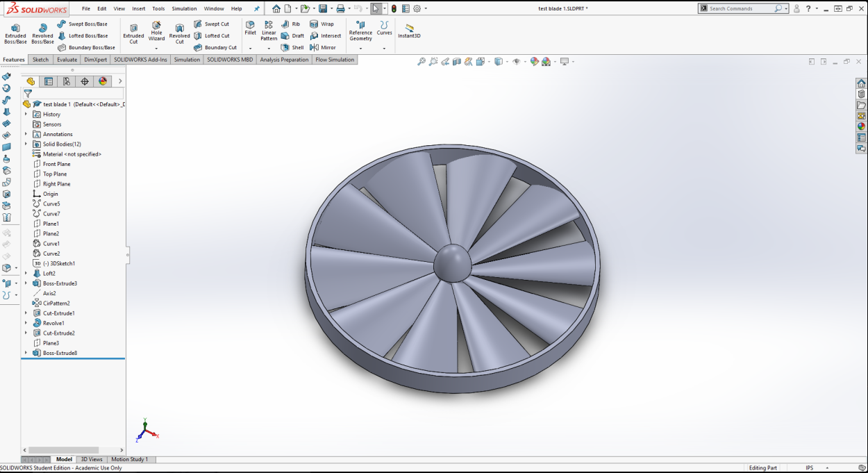The height and width of the screenshot is (473, 868).
Task: Activate the Mirror feature tool
Action: [x=324, y=47]
